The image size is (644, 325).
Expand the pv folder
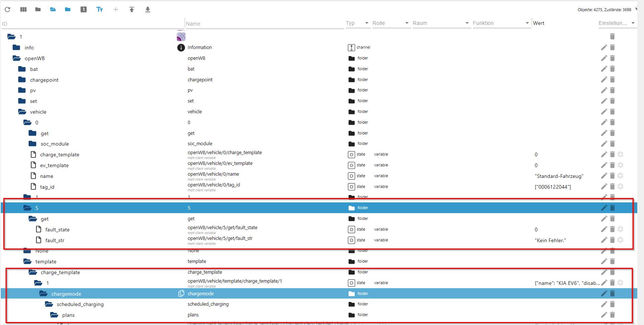pos(22,90)
